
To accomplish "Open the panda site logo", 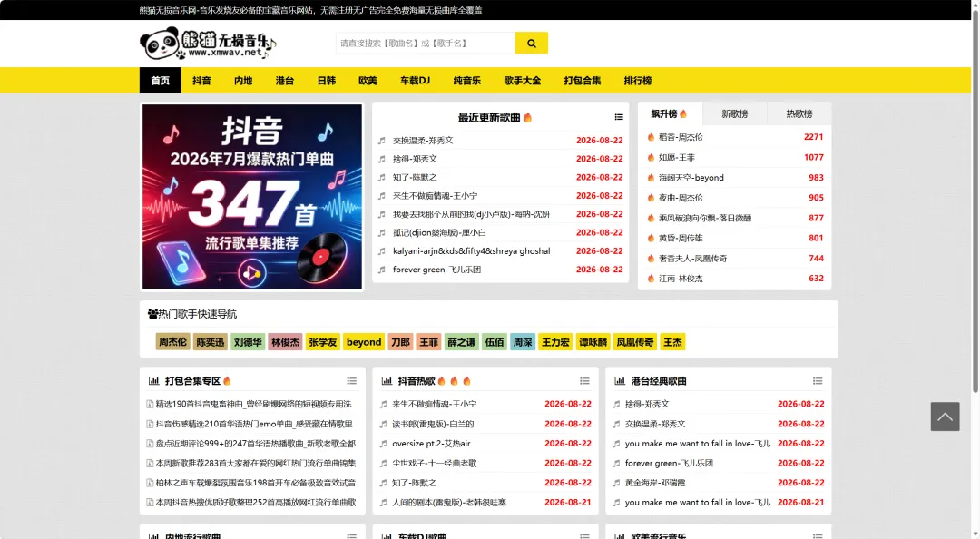I will coord(208,44).
